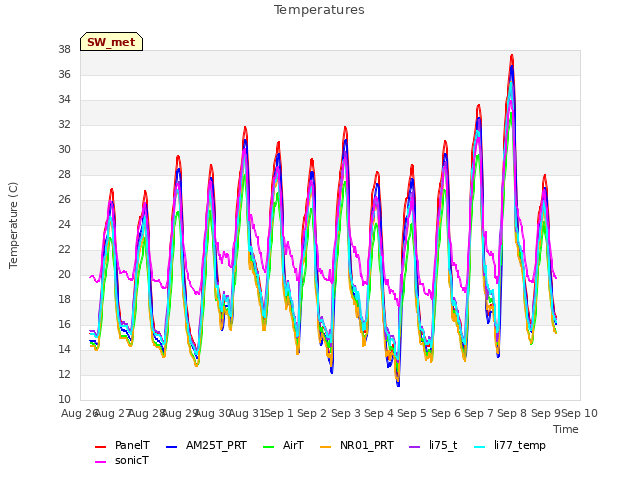Click the 10 y-axis tick label
Image resolution: width=640 pixels, height=480 pixels.
pos(64,400)
